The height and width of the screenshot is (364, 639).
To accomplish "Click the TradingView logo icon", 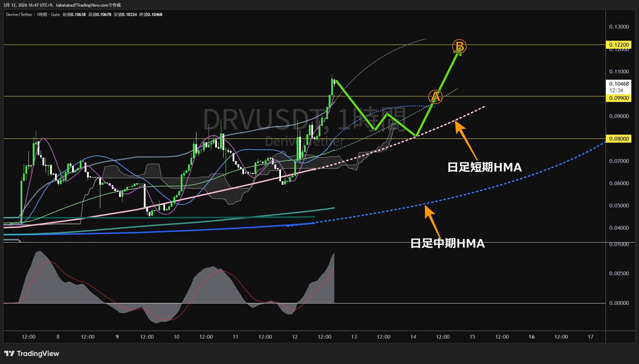I will (x=9, y=354).
